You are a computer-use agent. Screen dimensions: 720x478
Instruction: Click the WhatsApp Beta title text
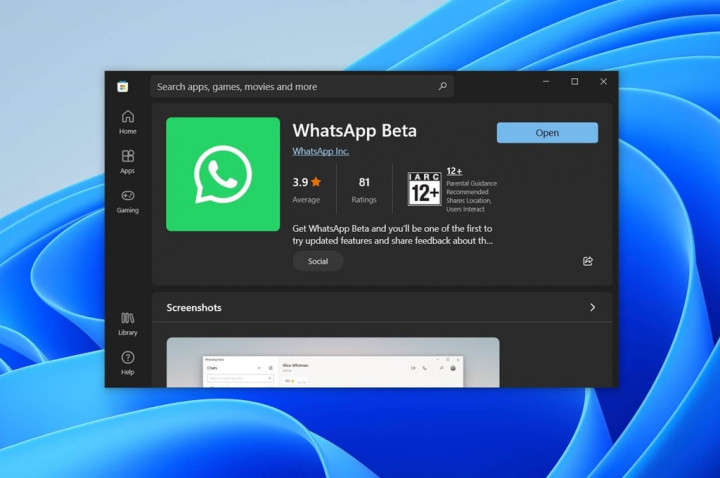(x=354, y=131)
